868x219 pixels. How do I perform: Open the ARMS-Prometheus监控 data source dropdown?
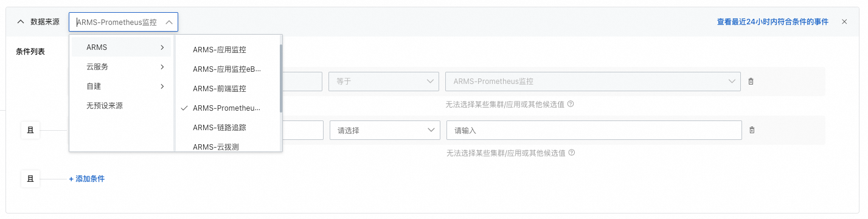click(123, 22)
